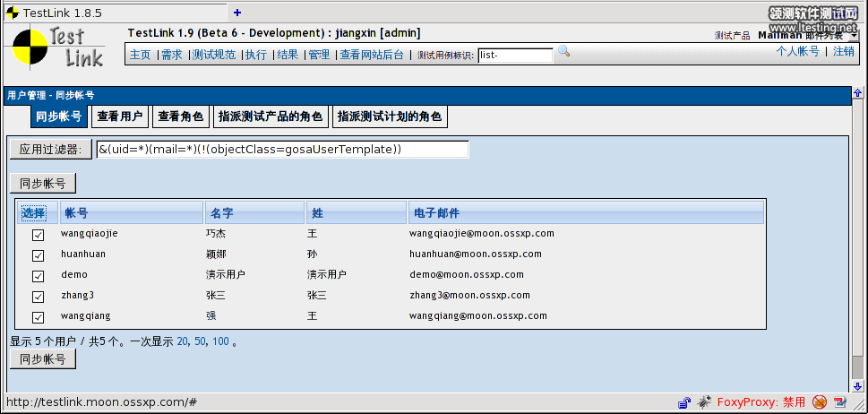The image size is (868, 414).
Task: Click the 注销 logout link
Action: click(844, 51)
